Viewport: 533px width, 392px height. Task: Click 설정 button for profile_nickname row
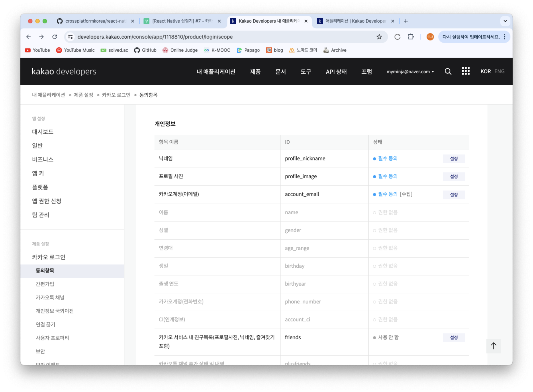tap(454, 158)
